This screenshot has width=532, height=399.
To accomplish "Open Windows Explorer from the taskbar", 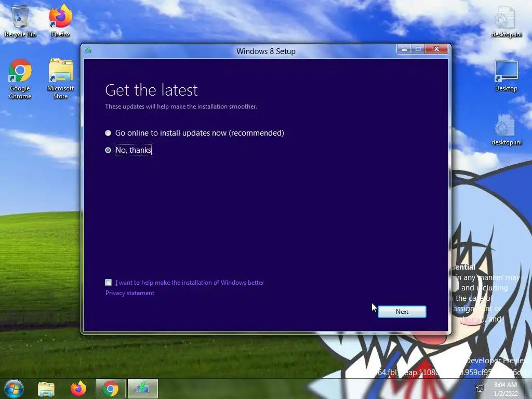I will 46,389.
